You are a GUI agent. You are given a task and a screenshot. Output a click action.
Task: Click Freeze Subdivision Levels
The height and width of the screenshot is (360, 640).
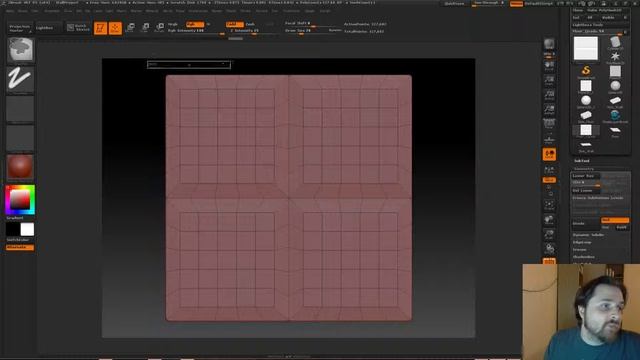598,198
